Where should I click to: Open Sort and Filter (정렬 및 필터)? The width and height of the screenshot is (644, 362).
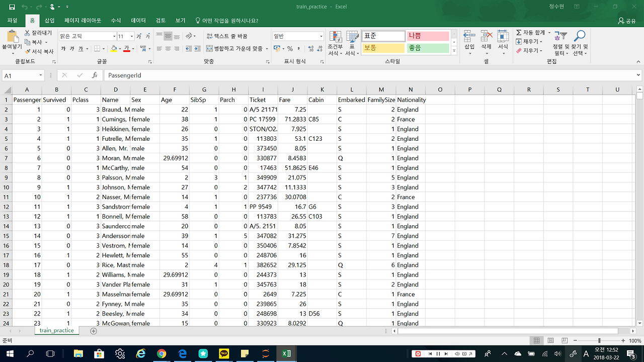(x=560, y=43)
